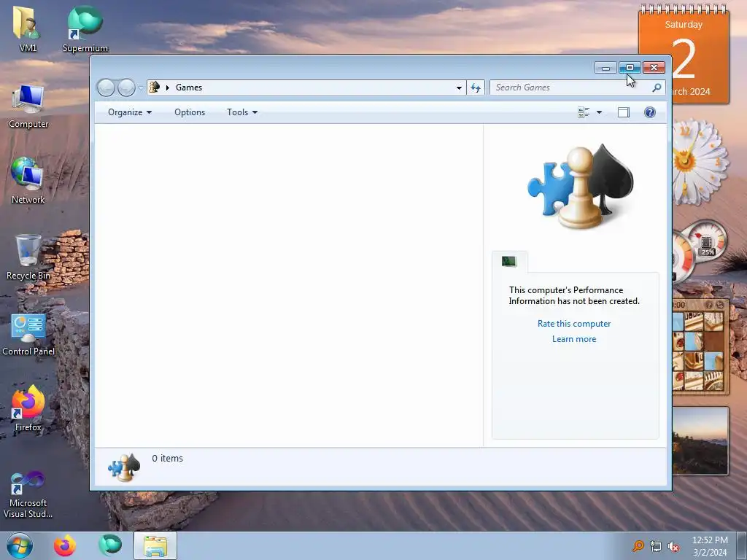This screenshot has width=747, height=560.
Task: Click the Show desktop button
Action: (x=742, y=546)
